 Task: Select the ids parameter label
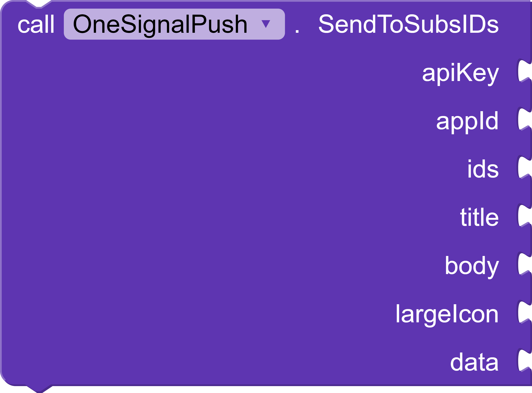pos(483,169)
